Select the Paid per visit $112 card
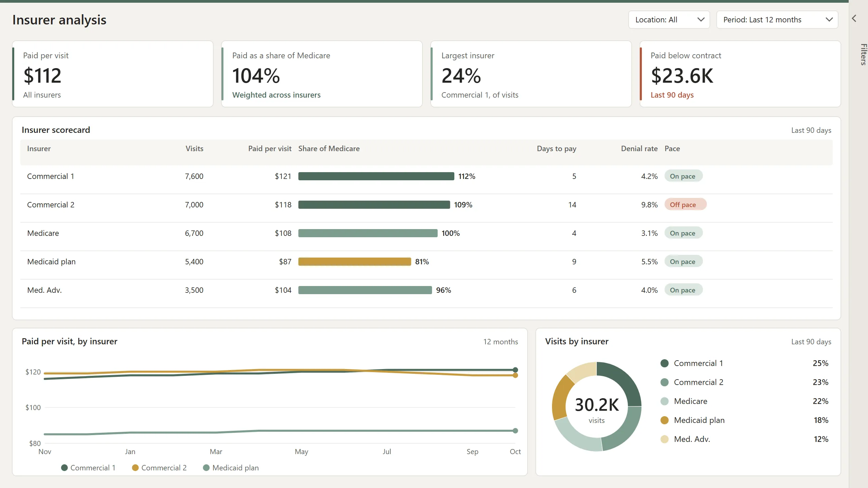868x488 pixels. point(113,74)
